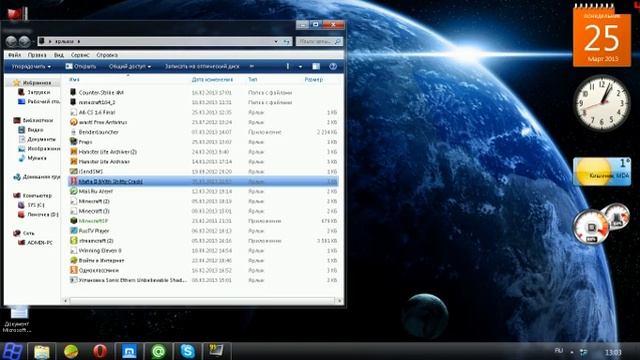This screenshot has height=360, width=640.
Task: Click the analog clock gadget
Action: [x=602, y=102]
